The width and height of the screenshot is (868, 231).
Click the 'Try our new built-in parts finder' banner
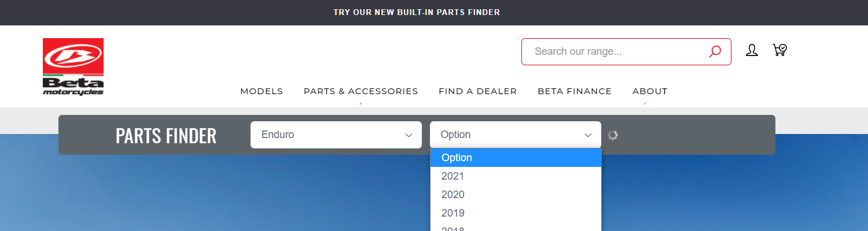[x=417, y=12]
